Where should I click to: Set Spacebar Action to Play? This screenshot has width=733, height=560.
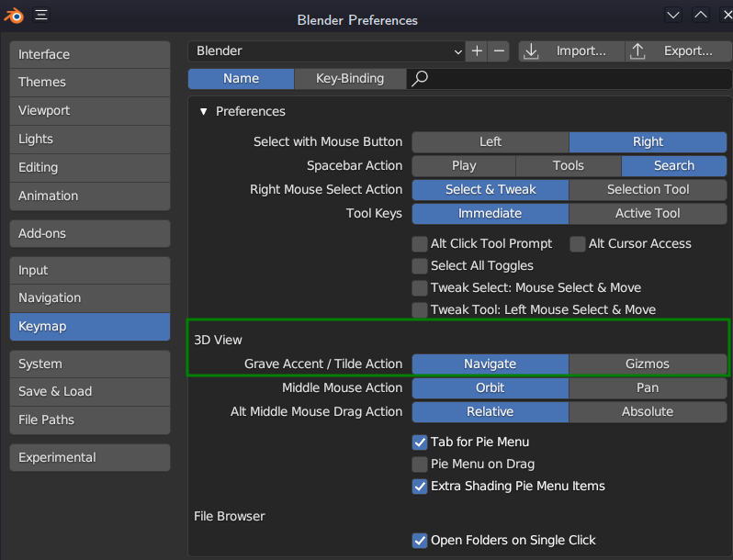point(464,166)
